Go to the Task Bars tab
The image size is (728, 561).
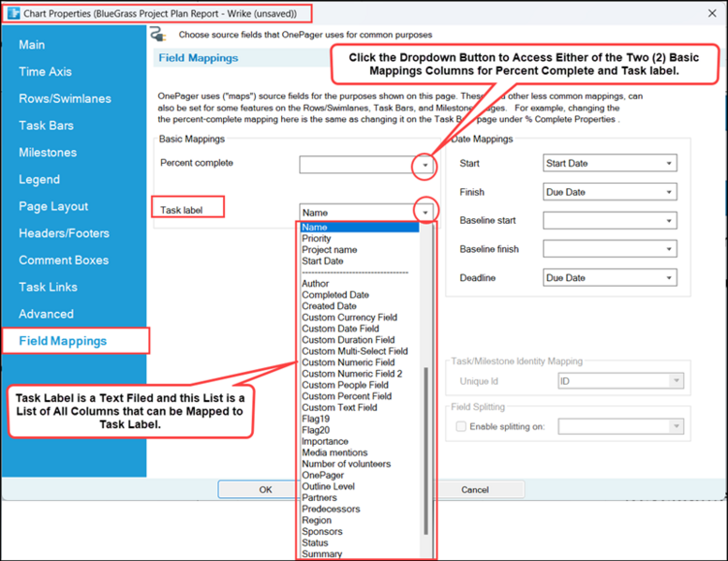point(46,125)
